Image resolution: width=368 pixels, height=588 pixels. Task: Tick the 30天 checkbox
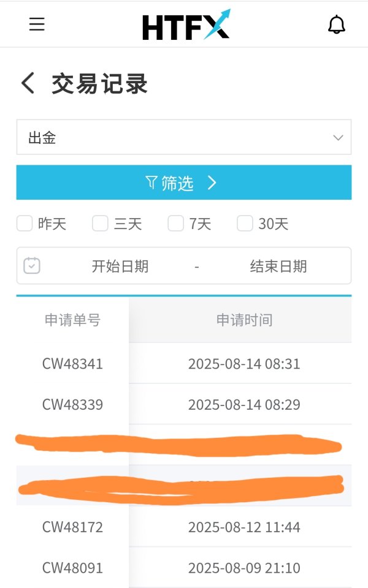click(x=245, y=224)
